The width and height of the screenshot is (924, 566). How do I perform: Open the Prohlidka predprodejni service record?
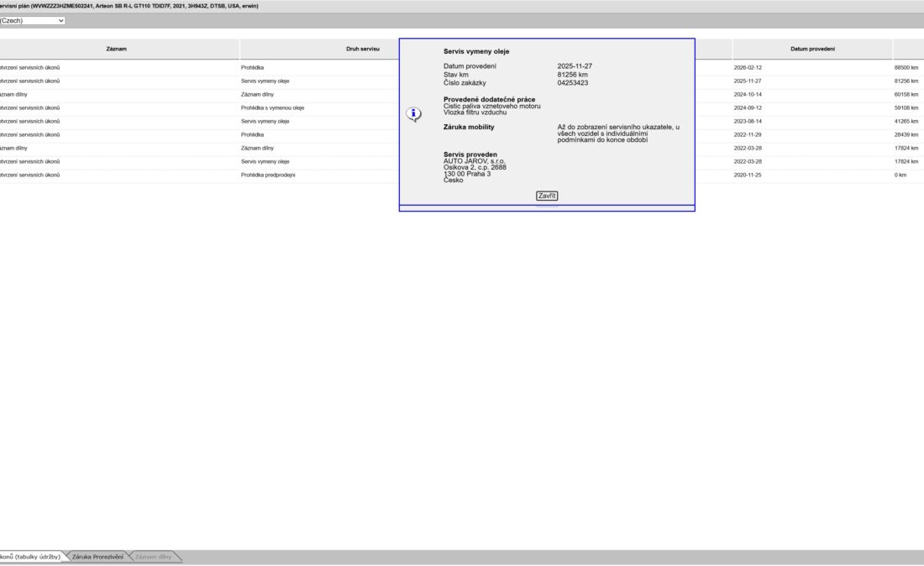(268, 175)
